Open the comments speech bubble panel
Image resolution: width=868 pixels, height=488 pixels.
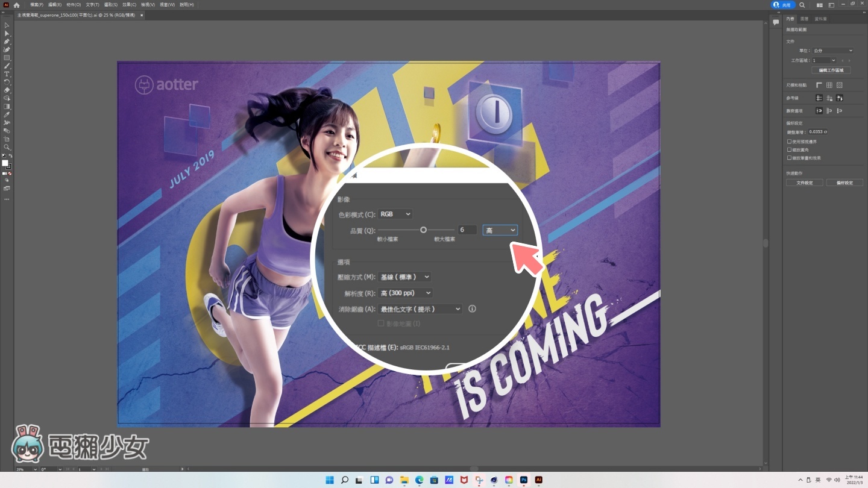(776, 22)
